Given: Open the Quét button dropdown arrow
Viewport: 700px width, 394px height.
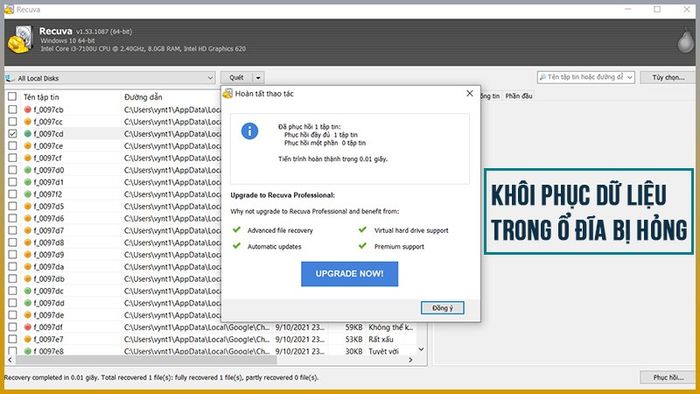Looking at the screenshot, I should [258, 78].
